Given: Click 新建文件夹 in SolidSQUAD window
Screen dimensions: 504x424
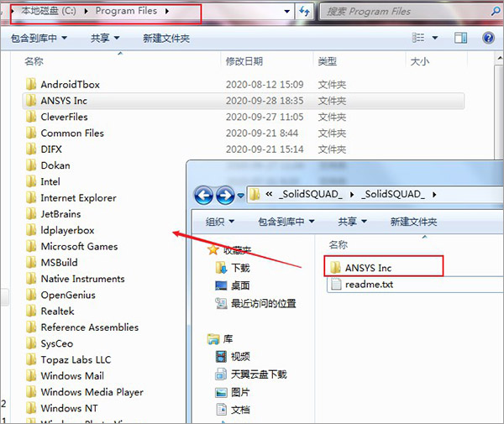Looking at the screenshot, I should click(413, 222).
